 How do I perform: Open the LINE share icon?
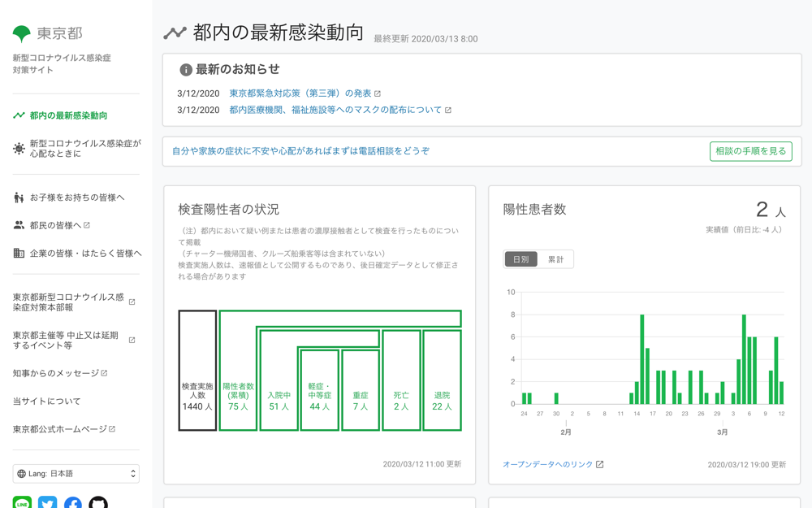click(x=23, y=504)
